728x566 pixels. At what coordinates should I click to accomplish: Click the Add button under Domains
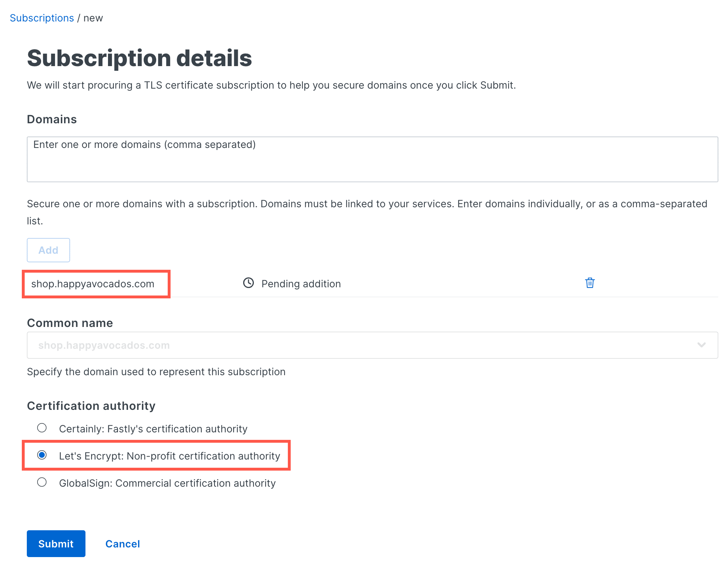[x=48, y=250]
